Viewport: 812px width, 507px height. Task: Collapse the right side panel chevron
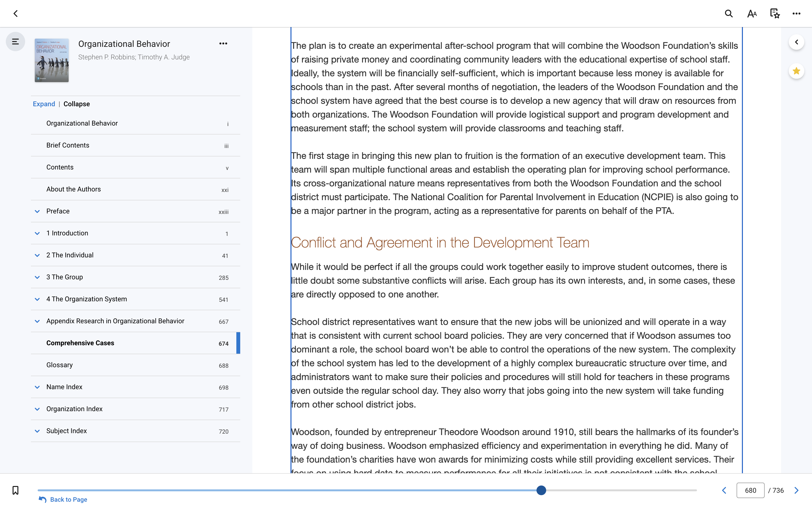pos(796,42)
